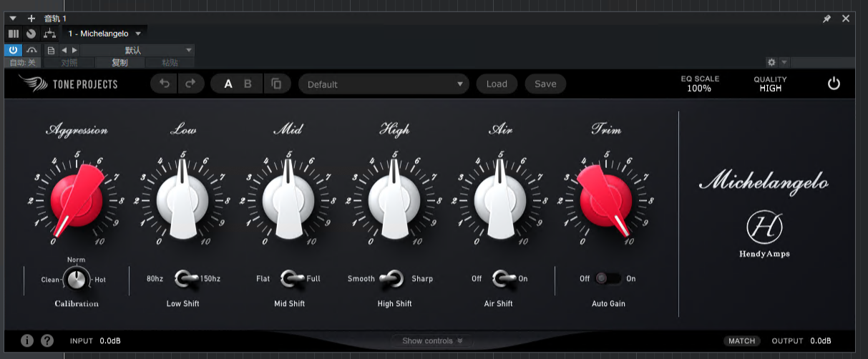Click the Tone Projects logo

(68, 84)
